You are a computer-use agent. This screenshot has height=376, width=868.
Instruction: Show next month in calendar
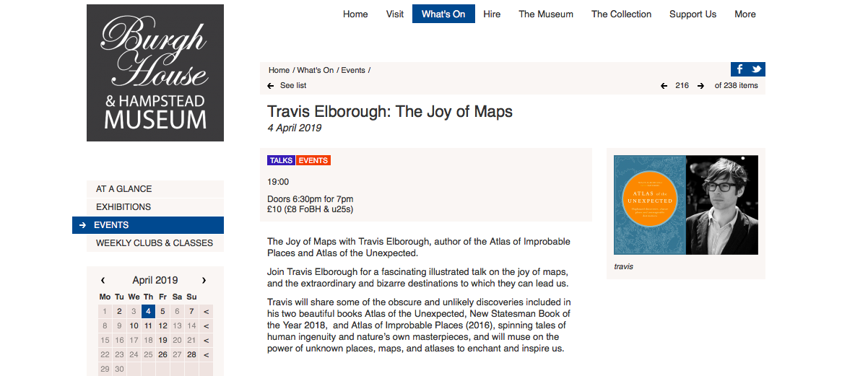tap(204, 280)
